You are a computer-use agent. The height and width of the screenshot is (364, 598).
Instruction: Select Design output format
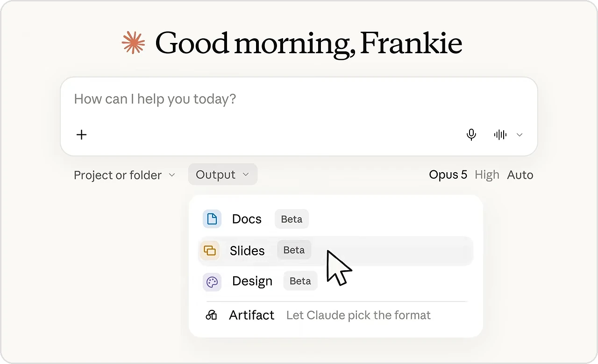[x=335, y=281]
